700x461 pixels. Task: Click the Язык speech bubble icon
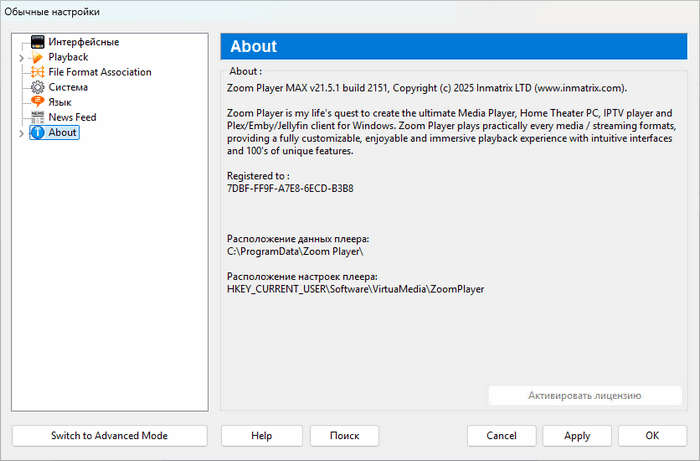[x=38, y=102]
